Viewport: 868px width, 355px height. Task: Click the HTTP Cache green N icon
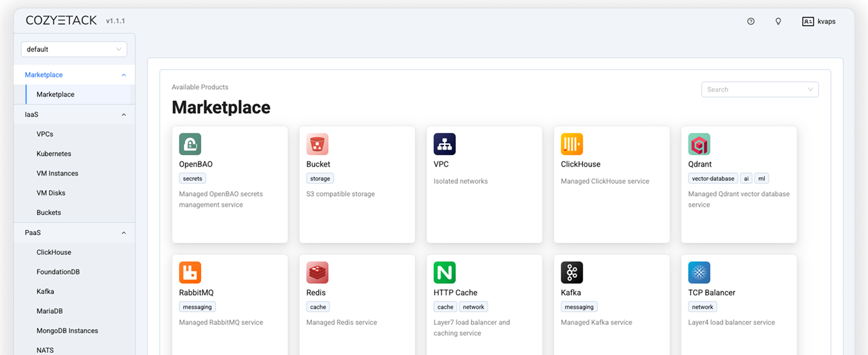(x=444, y=272)
